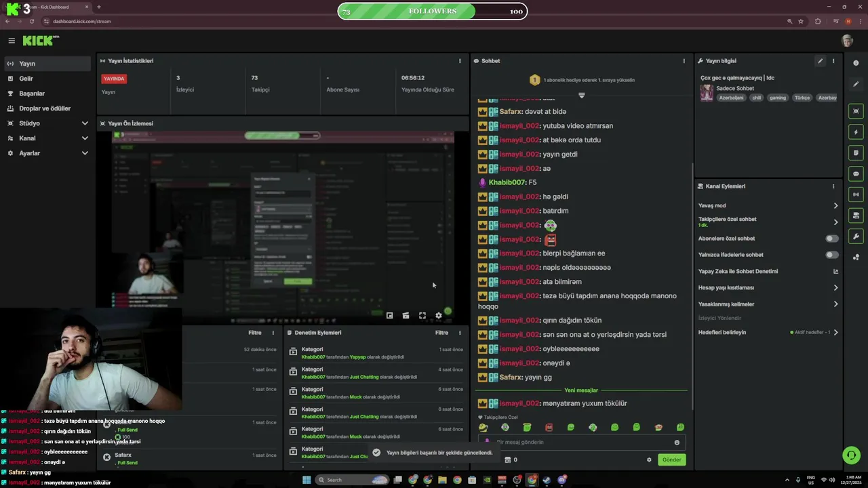The image size is (868, 488).
Task: Open the hamburger menu beside Kick logo
Action: 12,41
